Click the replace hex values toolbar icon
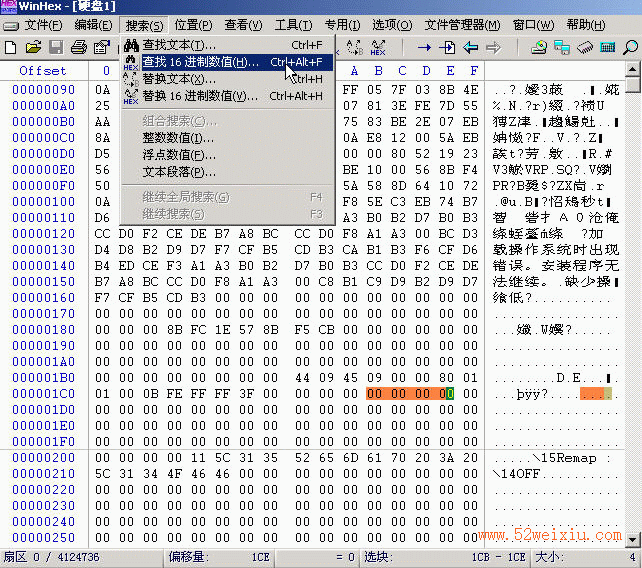 [378, 48]
